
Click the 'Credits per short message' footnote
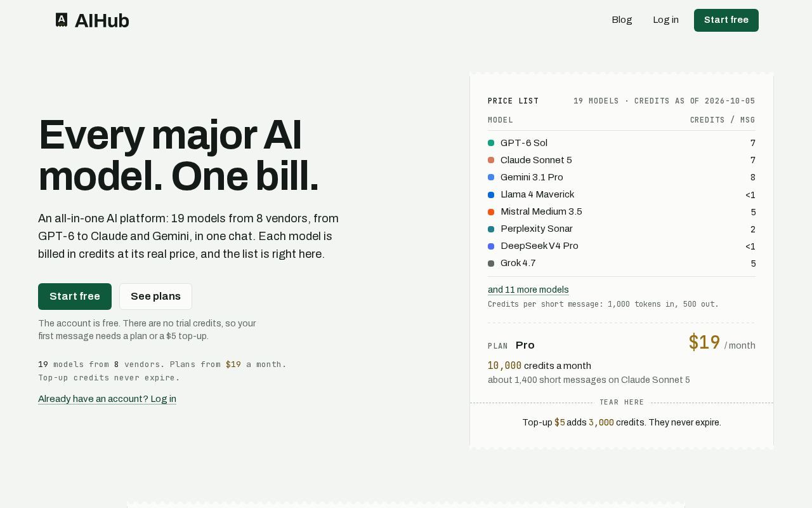click(603, 304)
